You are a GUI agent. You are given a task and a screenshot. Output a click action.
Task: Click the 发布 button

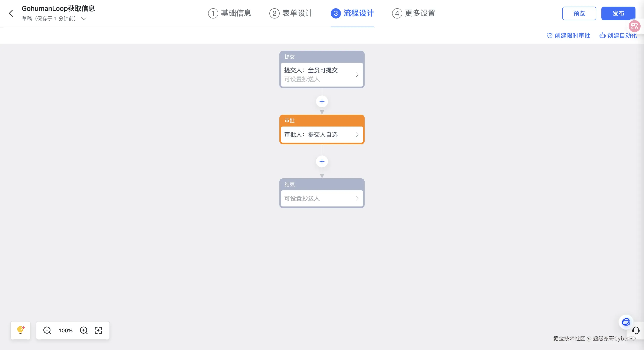point(618,13)
